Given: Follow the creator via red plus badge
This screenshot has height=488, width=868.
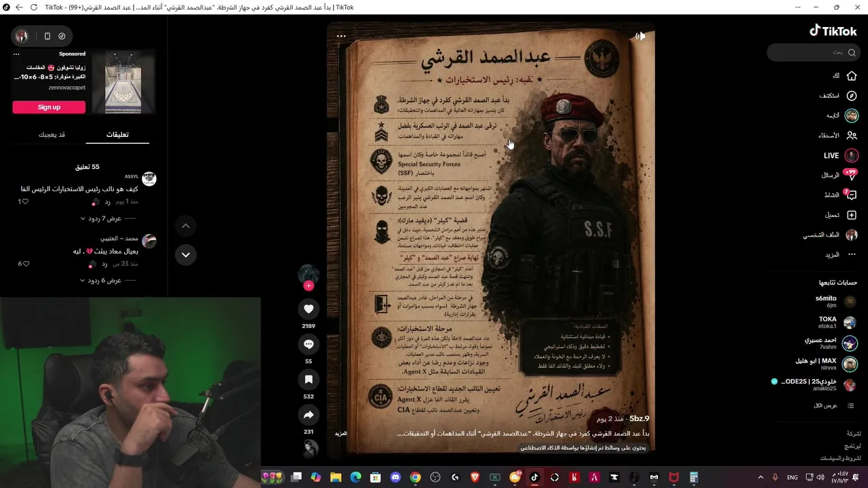Looking at the screenshot, I should 309,286.
